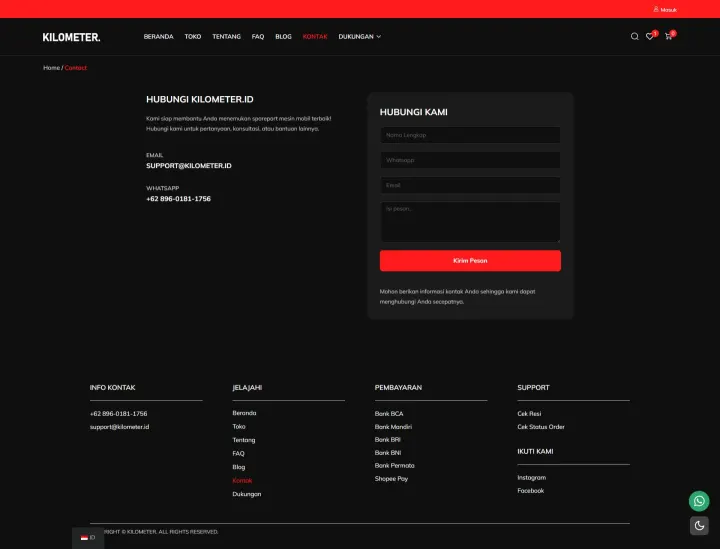The image size is (720, 549).
Task: Focus the Nama Lengkap input field
Action: pos(470,135)
